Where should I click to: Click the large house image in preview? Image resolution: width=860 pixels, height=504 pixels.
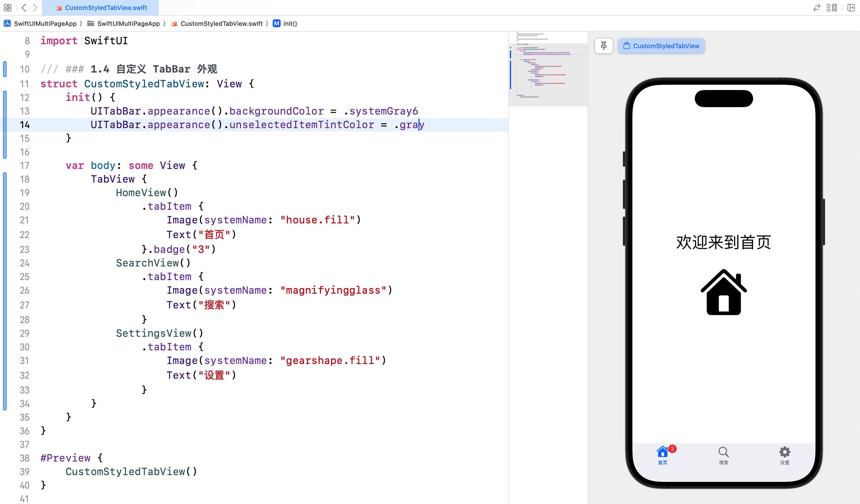pyautogui.click(x=724, y=292)
